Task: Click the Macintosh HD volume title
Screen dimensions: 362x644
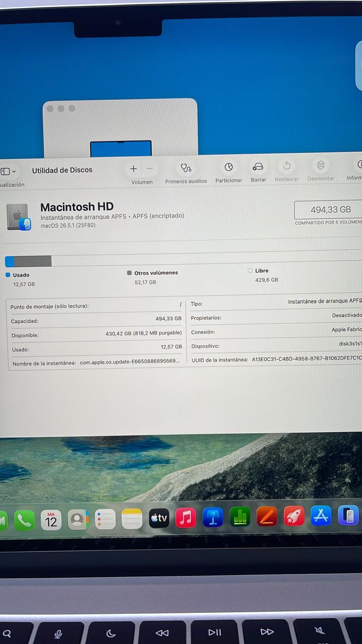Action: click(x=77, y=207)
